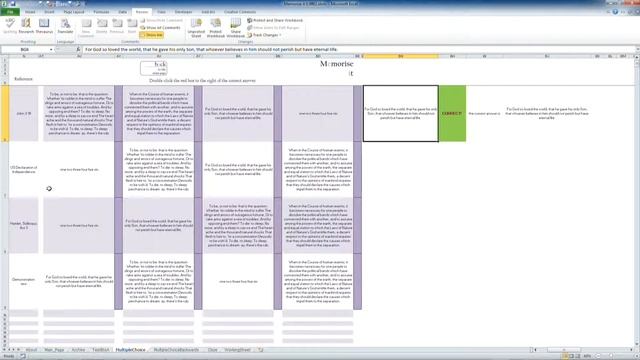Toggle the highlighted Show Ink button
640x360 pixels.
click(151, 35)
